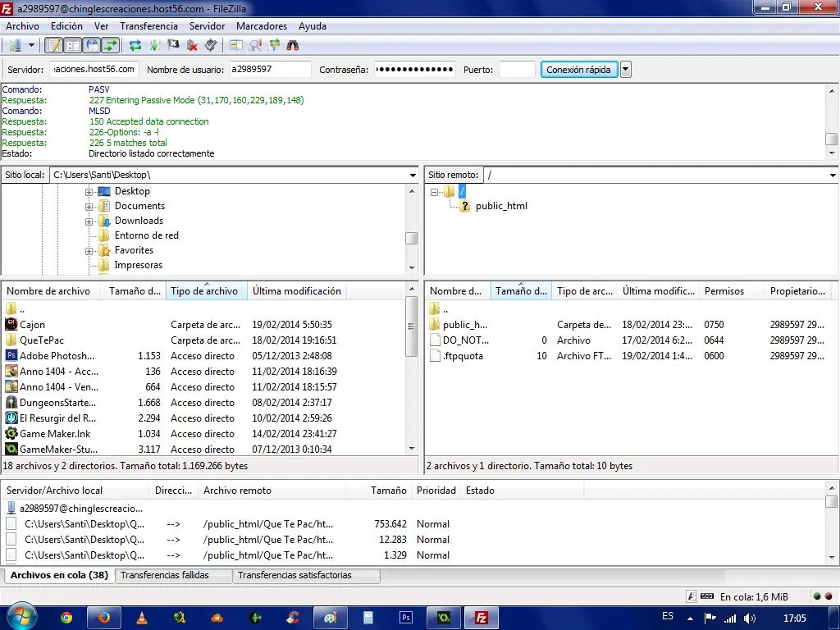
Task: Click the local file list scrollbar thumb
Action: tap(412, 326)
